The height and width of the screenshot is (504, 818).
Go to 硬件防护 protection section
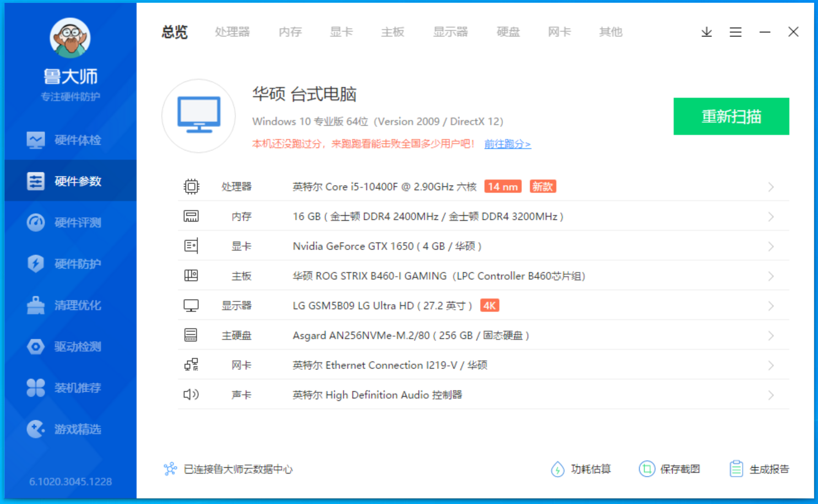point(71,264)
